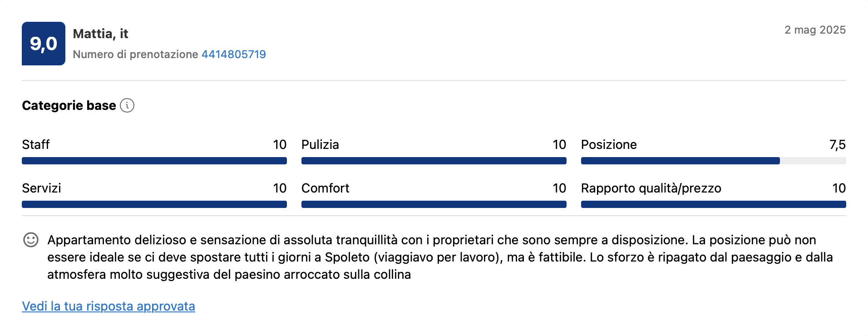Toggle the tooltip on the Categorie base info circle
The height and width of the screenshot is (336, 868).
128,105
